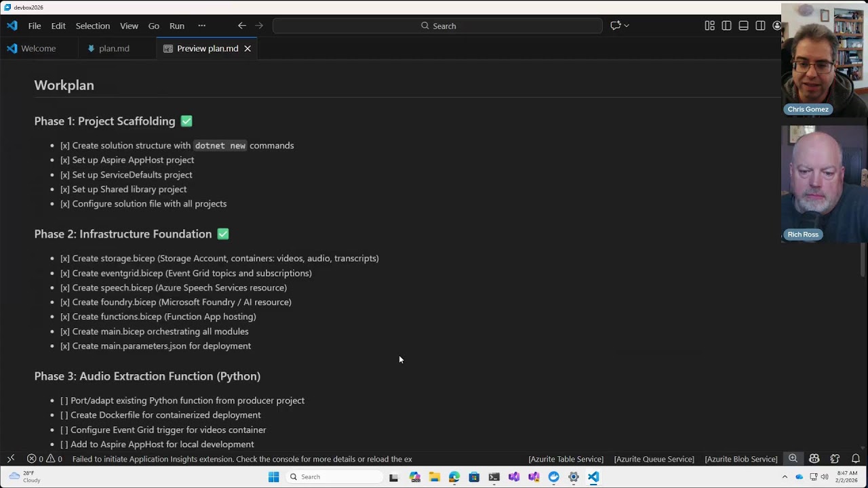Go back with the left arrow

point(242,26)
